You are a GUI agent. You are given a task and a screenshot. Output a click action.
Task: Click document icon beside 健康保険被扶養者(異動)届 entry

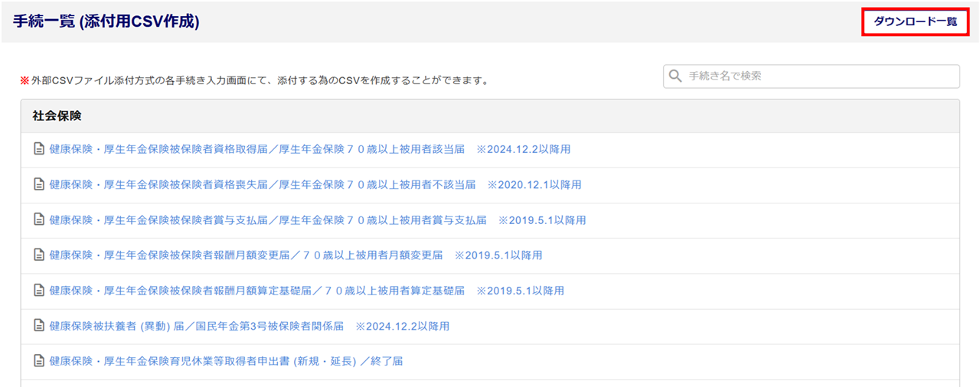click(x=39, y=326)
